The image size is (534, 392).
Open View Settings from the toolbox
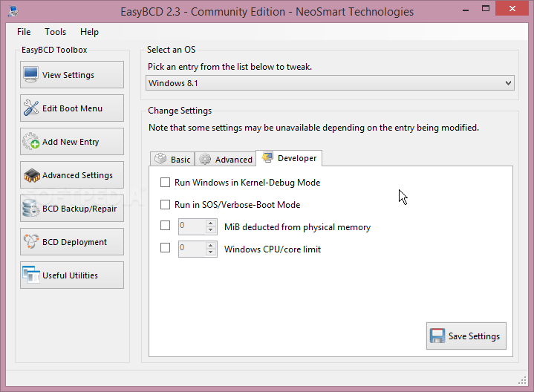72,74
